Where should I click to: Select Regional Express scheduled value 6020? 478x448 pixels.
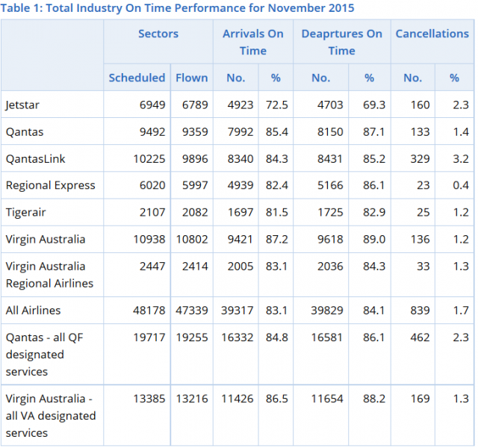[152, 185]
